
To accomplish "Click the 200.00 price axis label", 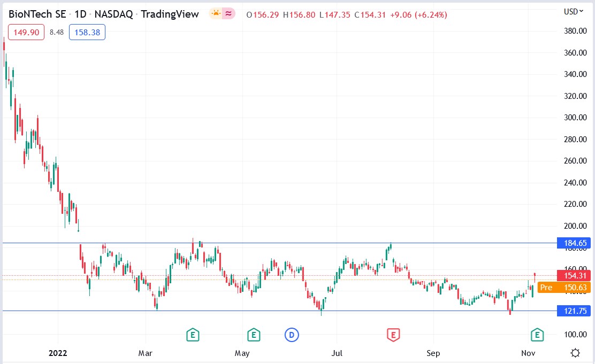I will [x=575, y=226].
